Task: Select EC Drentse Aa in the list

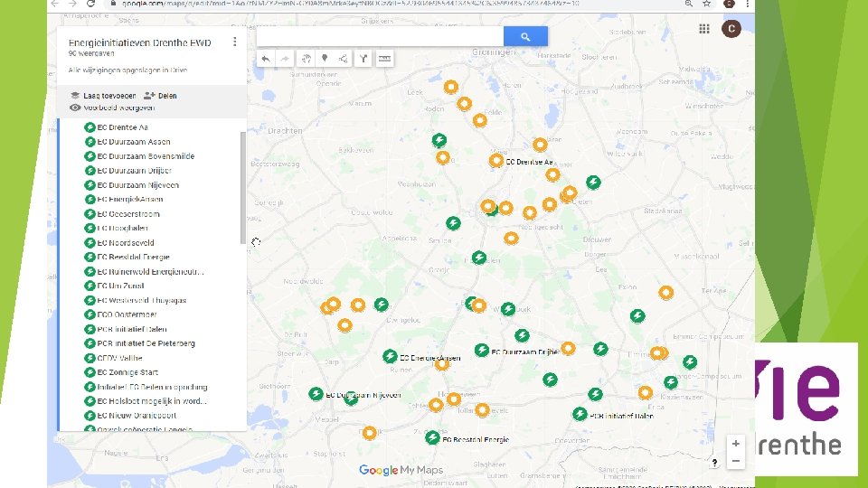Action: 122,127
